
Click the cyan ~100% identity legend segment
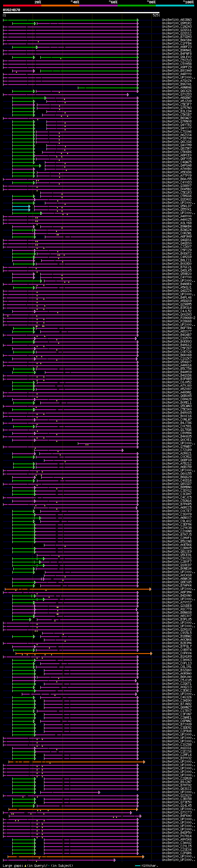[x=175, y=6]
